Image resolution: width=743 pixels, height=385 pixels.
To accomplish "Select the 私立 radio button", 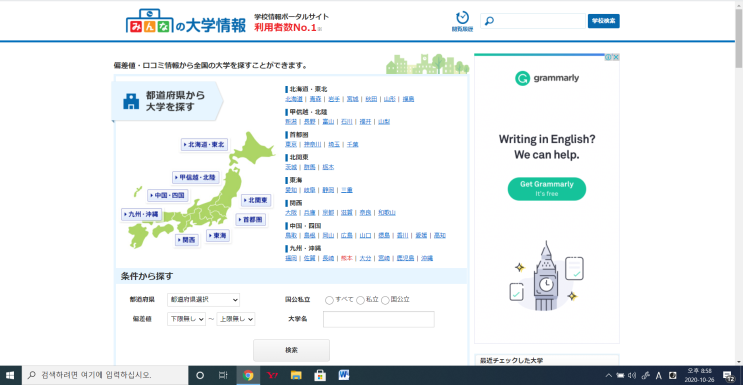I will 360,300.
